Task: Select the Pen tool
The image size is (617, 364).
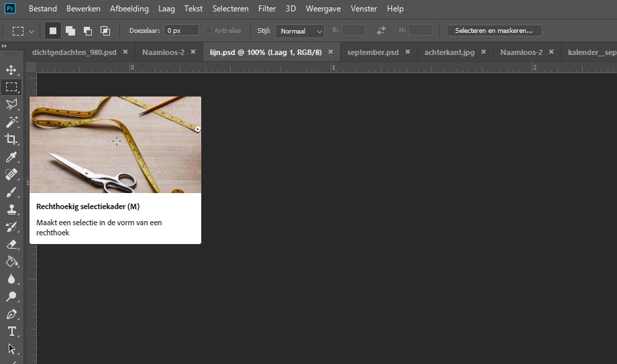Action: click(11, 314)
